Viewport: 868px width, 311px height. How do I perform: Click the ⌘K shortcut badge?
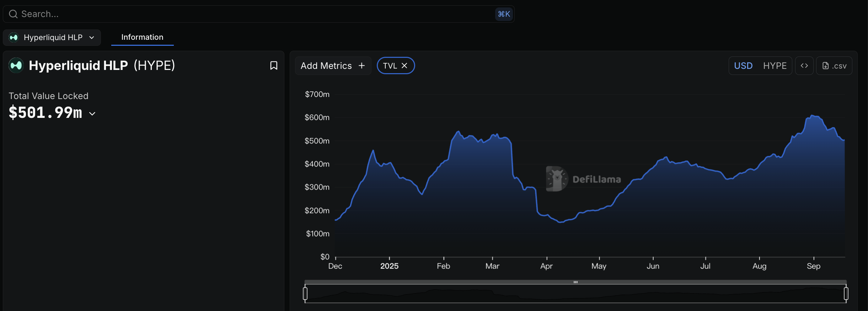(504, 14)
